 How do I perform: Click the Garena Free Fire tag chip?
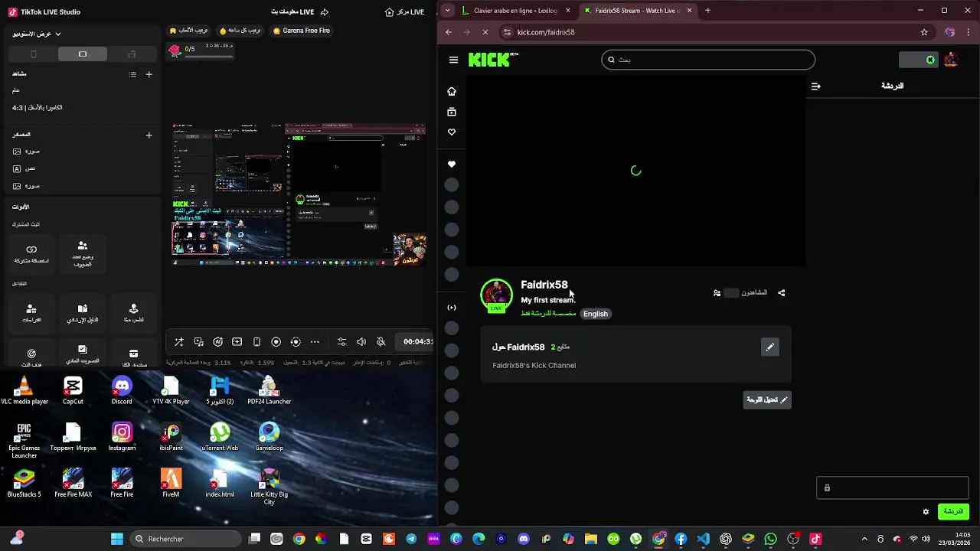click(301, 31)
